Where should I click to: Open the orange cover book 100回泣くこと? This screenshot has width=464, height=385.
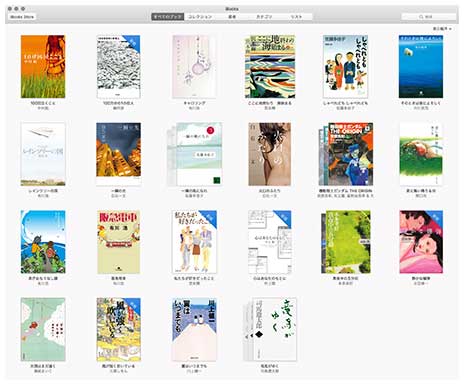[43, 67]
